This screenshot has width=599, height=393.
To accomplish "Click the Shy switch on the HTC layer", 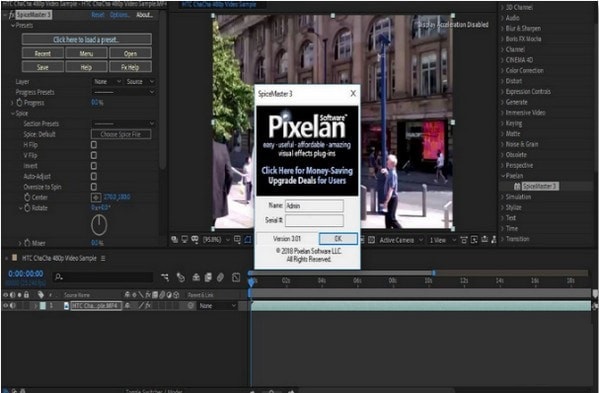I will point(127,306).
